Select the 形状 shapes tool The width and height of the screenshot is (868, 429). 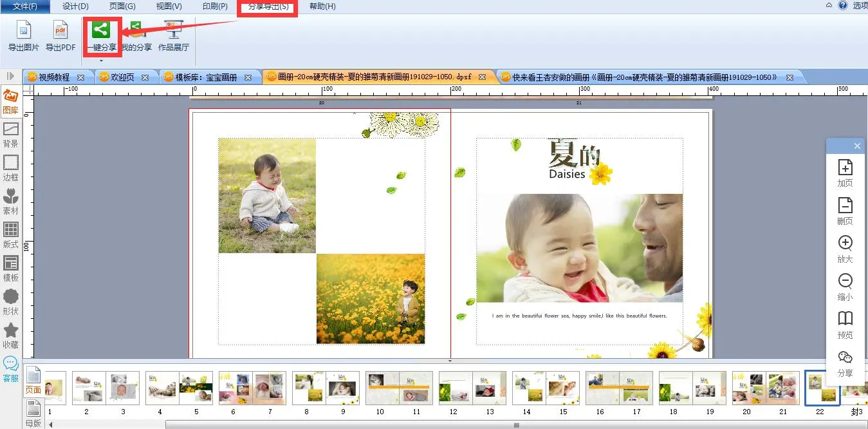pyautogui.click(x=11, y=301)
